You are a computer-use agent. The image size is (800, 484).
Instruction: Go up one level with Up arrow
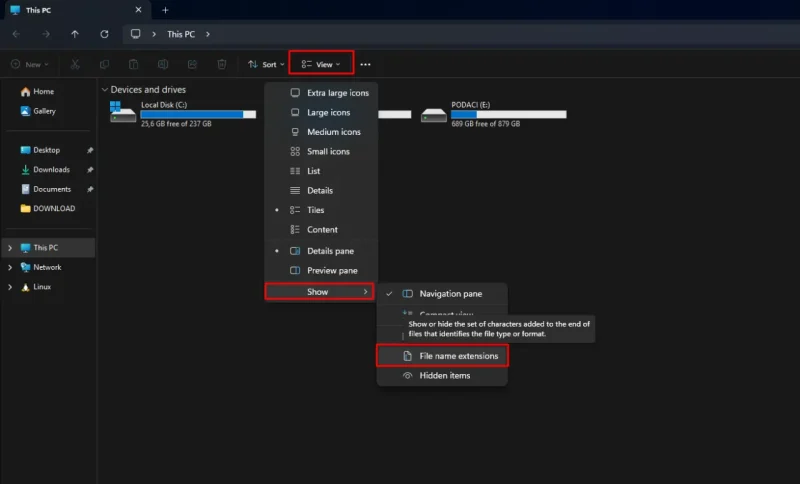click(x=75, y=34)
